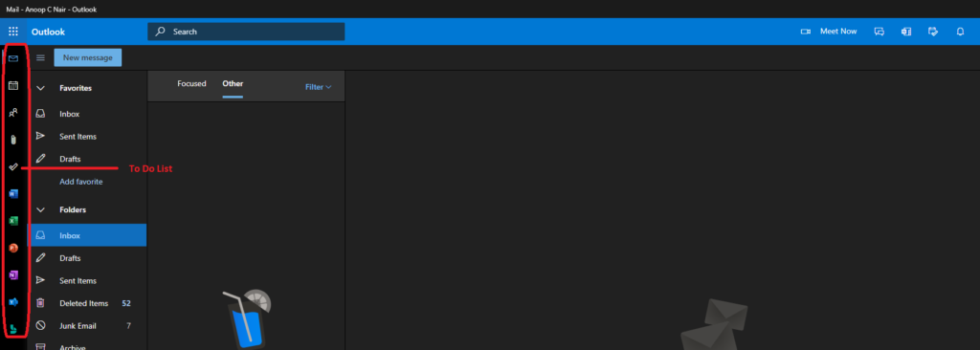Screen dimensions: 980x350
Task: Click the Favorites heading text
Action: [x=76, y=88]
